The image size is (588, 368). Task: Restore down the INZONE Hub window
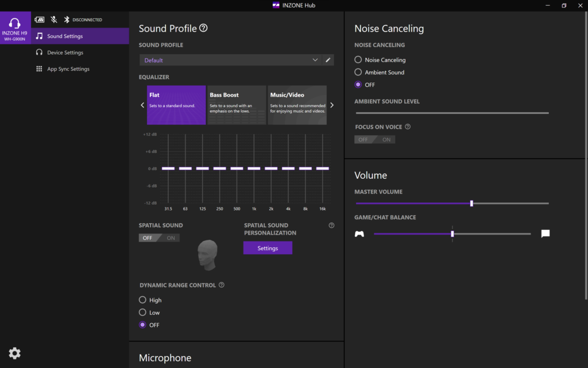(x=564, y=5)
